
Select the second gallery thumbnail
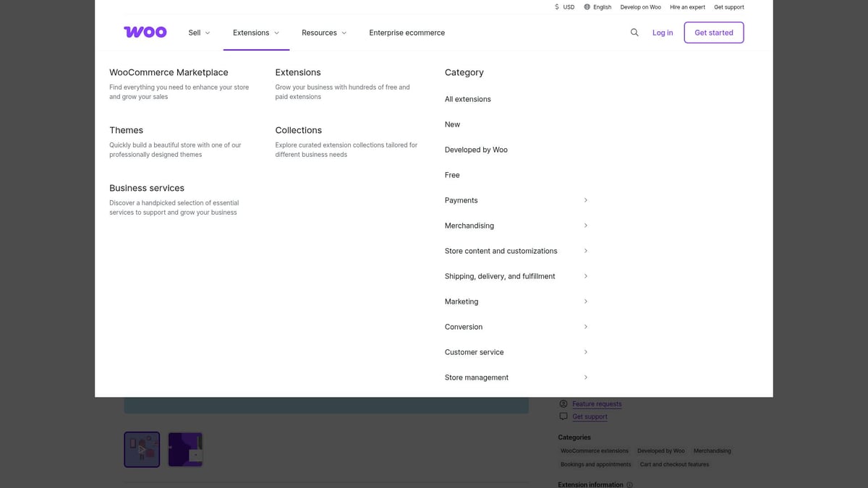pyautogui.click(x=185, y=449)
